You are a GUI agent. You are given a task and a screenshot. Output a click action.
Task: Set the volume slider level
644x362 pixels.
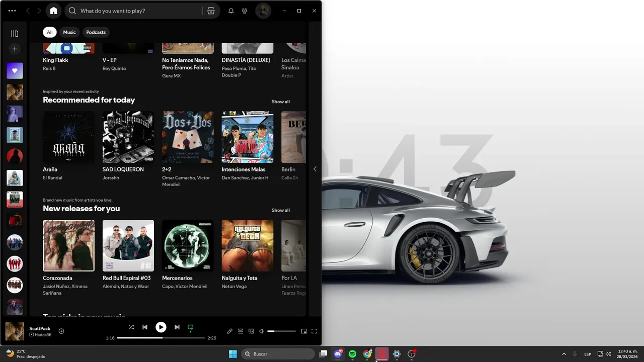(x=282, y=331)
